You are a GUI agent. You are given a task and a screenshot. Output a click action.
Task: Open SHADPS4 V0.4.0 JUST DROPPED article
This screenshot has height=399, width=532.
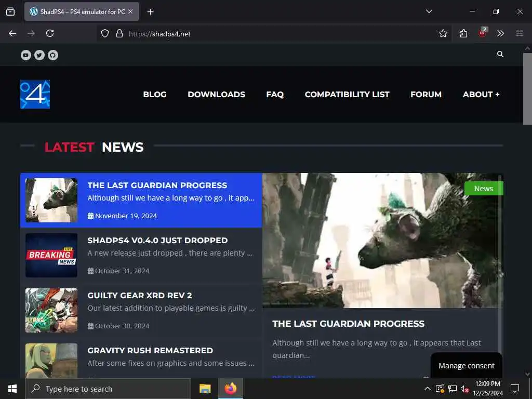tap(158, 240)
